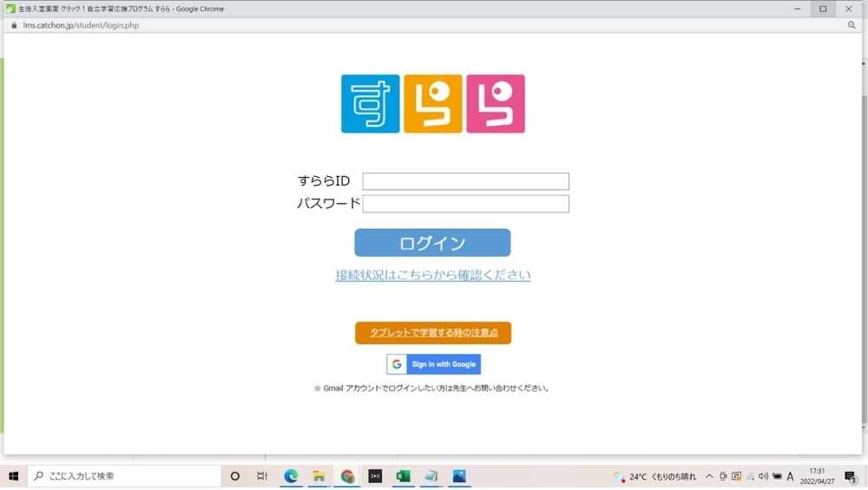Open Excel from the taskbar
Viewport: 868px width, 490px height.
(403, 476)
